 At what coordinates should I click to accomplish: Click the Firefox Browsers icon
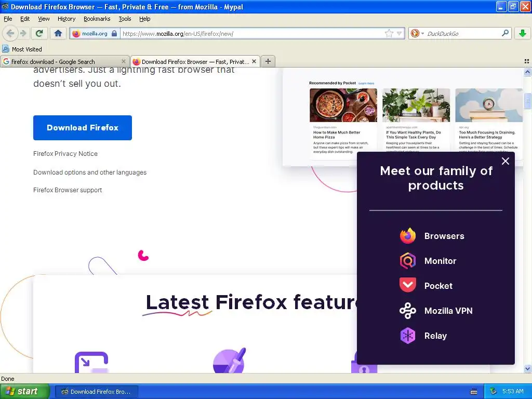coord(408,236)
